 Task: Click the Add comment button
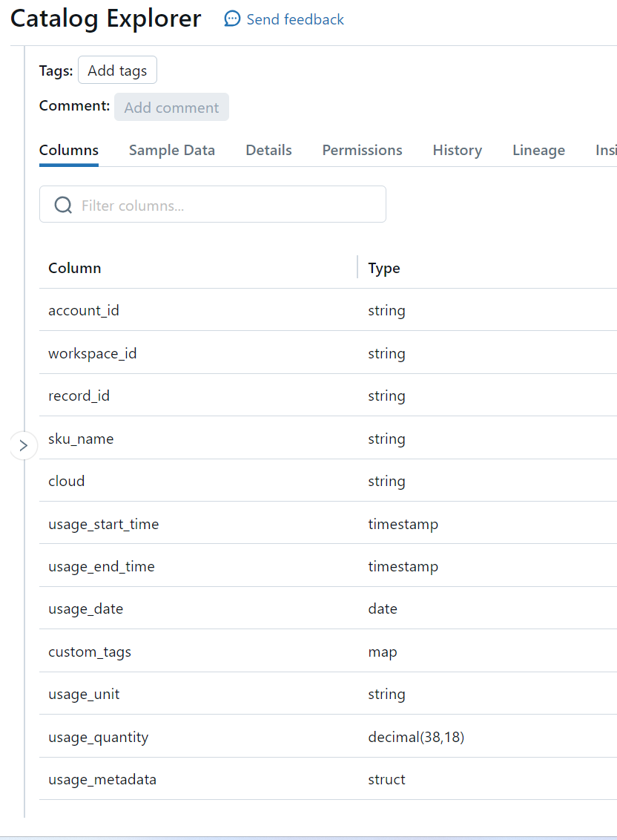coord(171,108)
